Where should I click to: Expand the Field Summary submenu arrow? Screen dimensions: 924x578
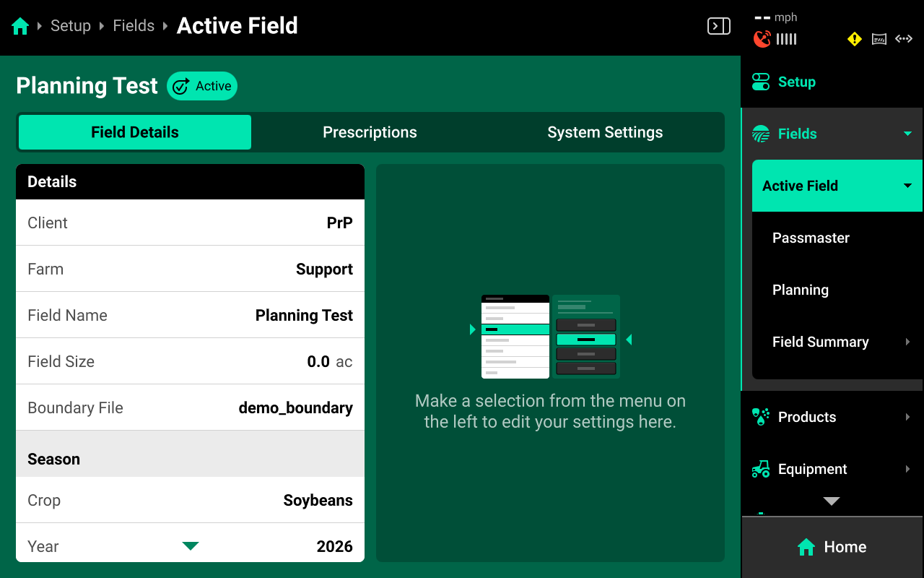[x=907, y=342]
